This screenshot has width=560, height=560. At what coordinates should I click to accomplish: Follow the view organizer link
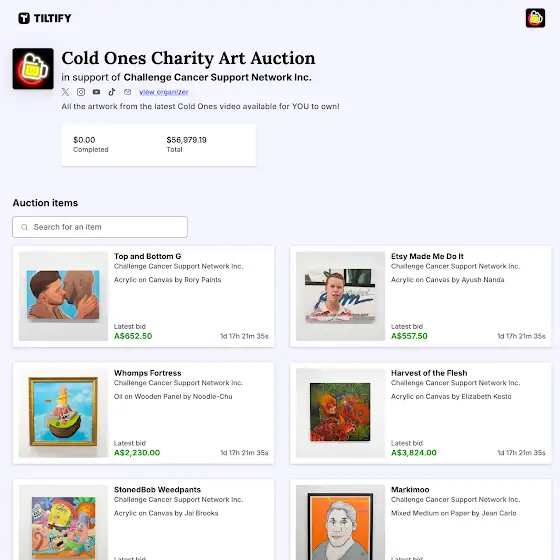click(x=164, y=92)
